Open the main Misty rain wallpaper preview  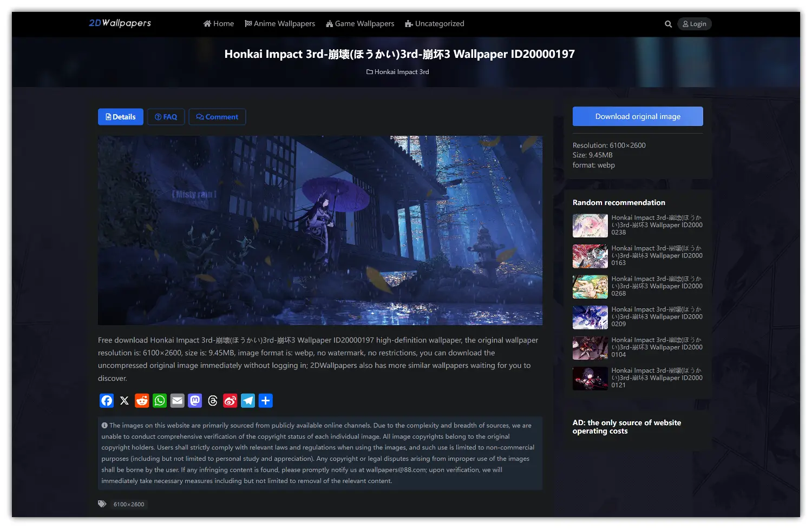point(320,230)
